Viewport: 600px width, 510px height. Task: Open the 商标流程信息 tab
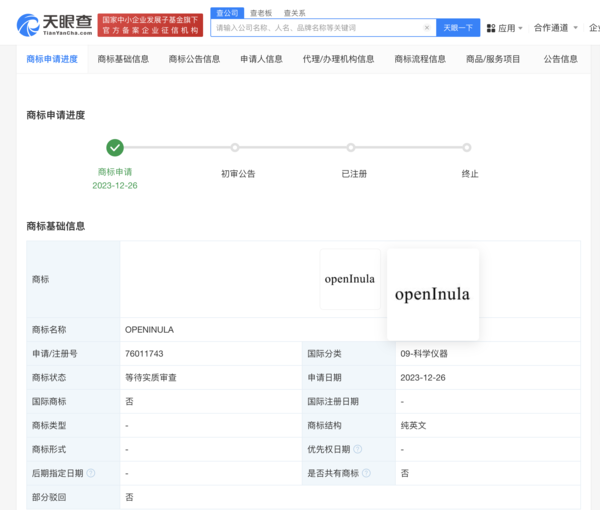[x=420, y=59]
